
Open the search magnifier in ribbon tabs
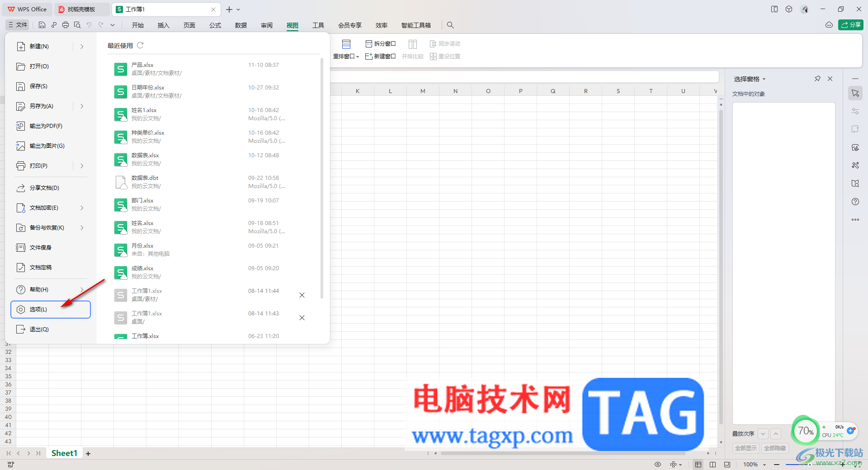coord(450,25)
